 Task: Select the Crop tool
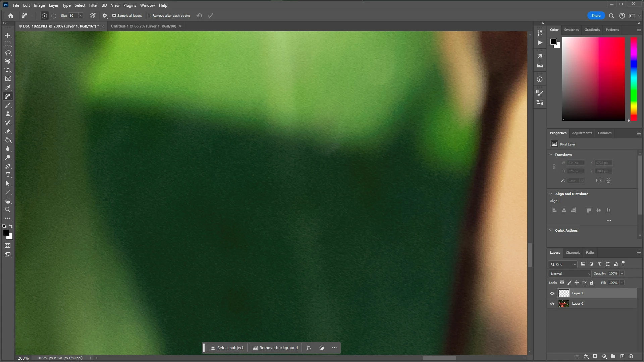click(8, 70)
